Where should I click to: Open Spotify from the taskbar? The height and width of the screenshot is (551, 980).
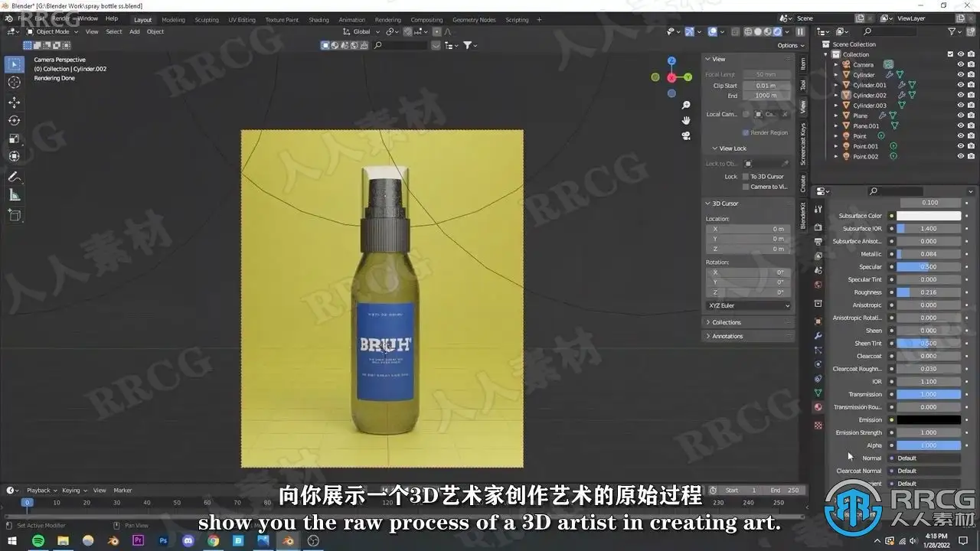(38, 541)
